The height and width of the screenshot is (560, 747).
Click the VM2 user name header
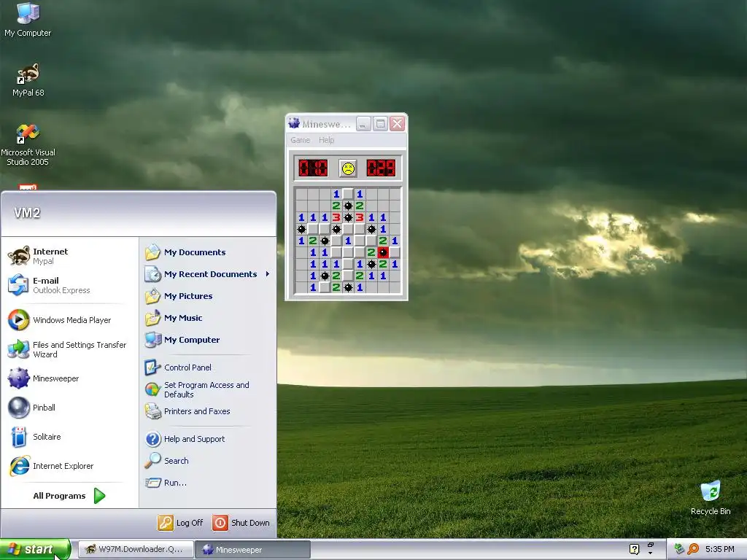pyautogui.click(x=27, y=213)
